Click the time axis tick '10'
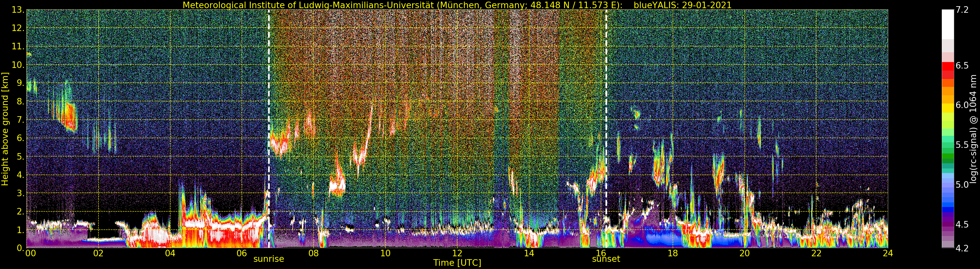 [385, 253]
